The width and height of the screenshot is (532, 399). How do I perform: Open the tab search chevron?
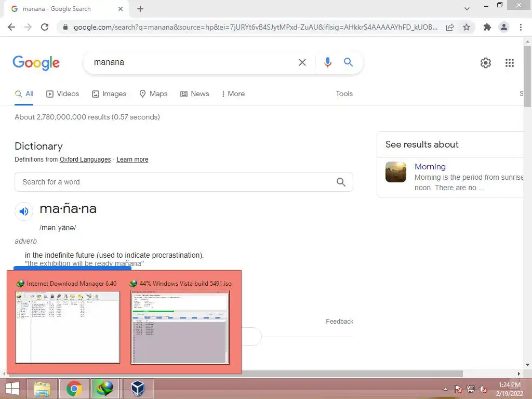tap(467, 9)
